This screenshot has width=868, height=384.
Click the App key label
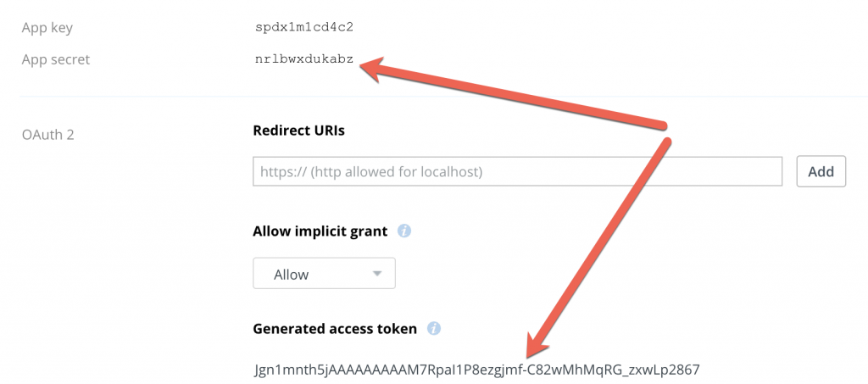coord(47,28)
